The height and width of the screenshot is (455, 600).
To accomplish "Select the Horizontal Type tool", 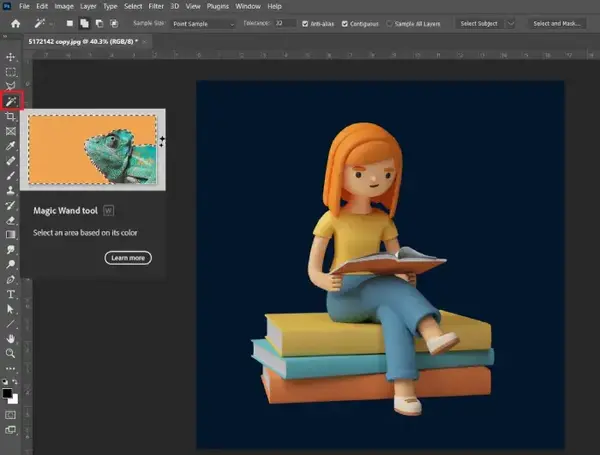I will click(x=10, y=294).
